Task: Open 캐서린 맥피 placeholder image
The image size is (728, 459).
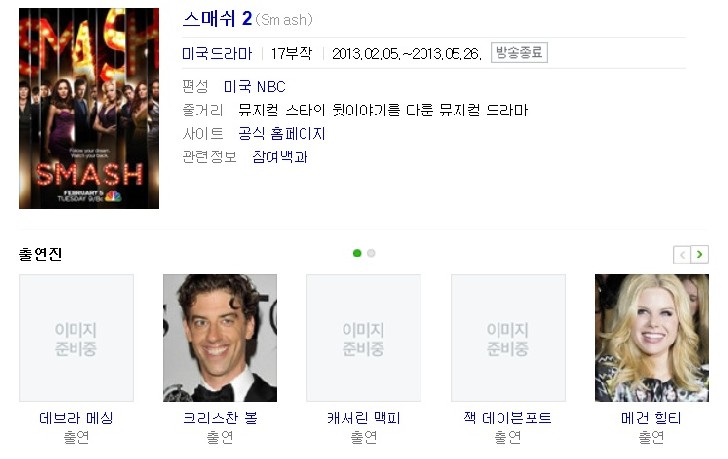Action: click(x=364, y=338)
